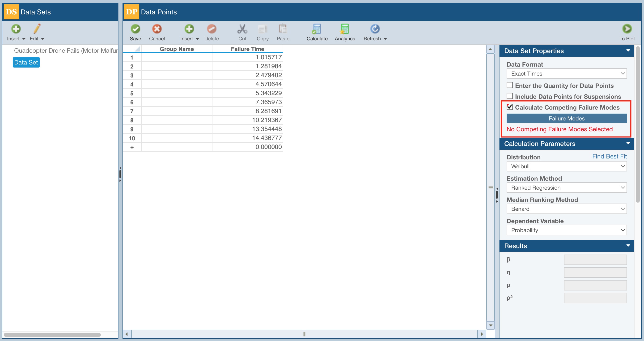
Task: Click the Save checkmark icon
Action: coord(135,29)
